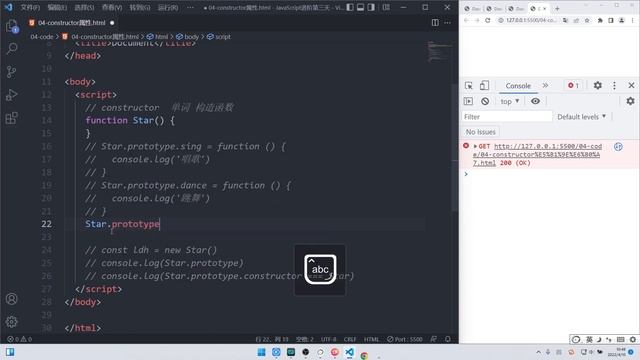The image size is (640, 360).
Task: Open the 文件(F) menu
Action: tap(30, 7)
